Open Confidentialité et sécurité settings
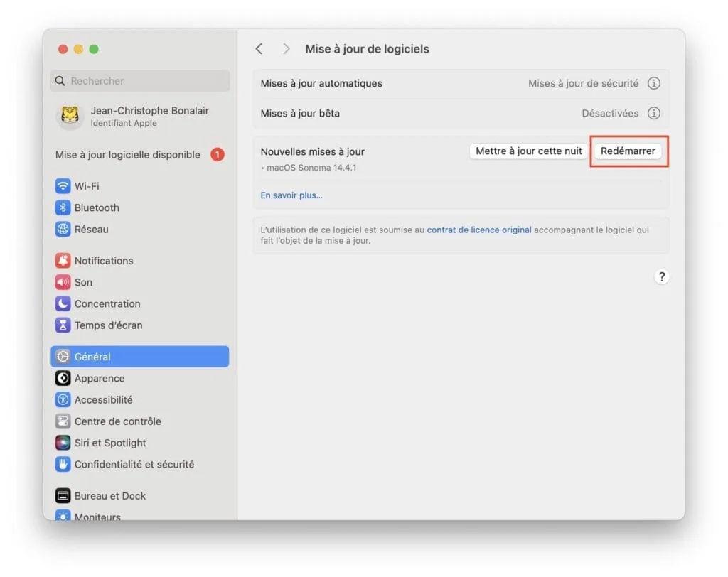Viewport: 728px width, 577px height. click(x=134, y=464)
